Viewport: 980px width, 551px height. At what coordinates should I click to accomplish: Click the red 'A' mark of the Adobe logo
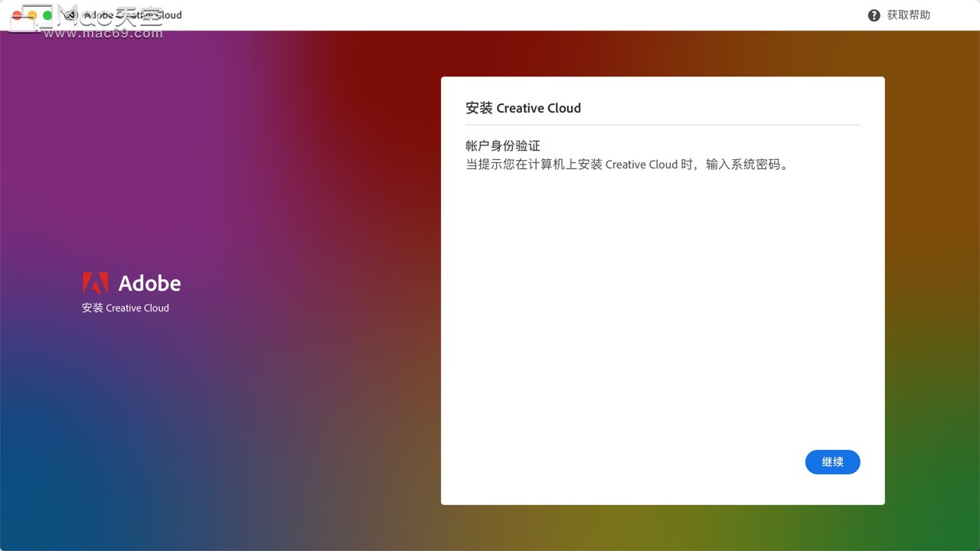click(x=97, y=282)
